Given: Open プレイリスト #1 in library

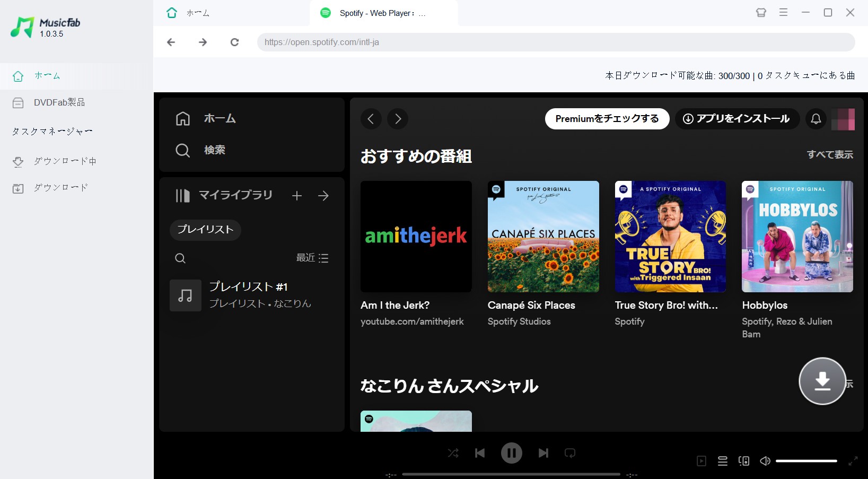Looking at the screenshot, I should (x=252, y=295).
